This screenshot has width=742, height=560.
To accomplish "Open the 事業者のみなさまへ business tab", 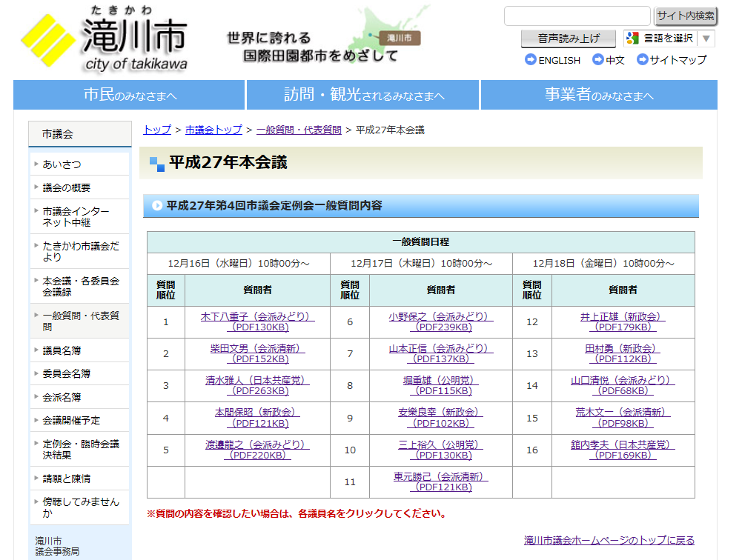I will (x=599, y=95).
